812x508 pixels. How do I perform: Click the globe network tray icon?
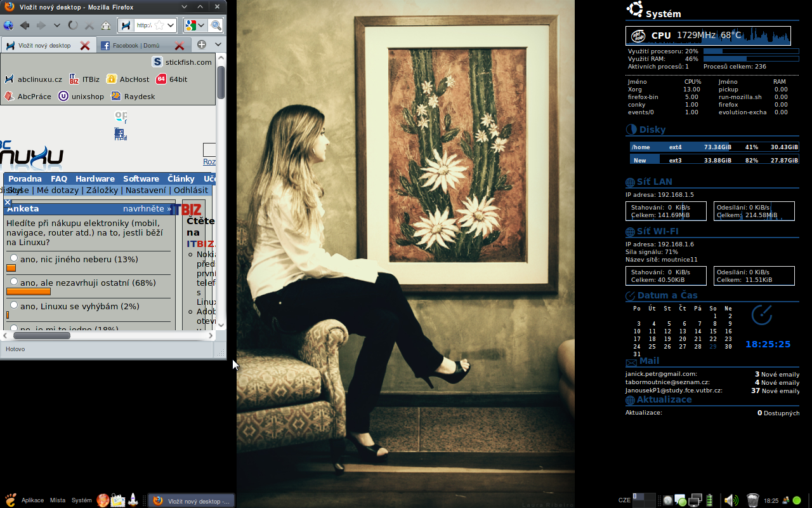pos(667,500)
